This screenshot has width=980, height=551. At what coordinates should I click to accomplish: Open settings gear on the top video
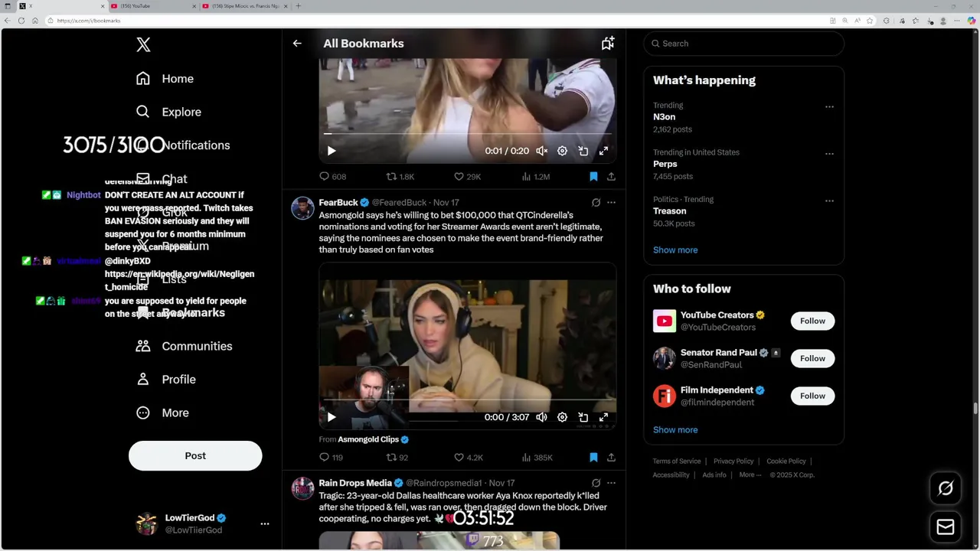click(562, 152)
